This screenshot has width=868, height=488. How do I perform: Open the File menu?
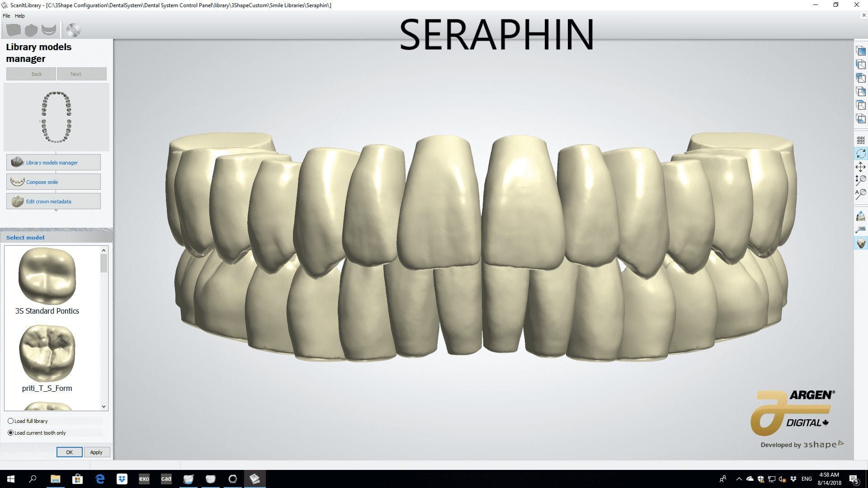[x=6, y=16]
